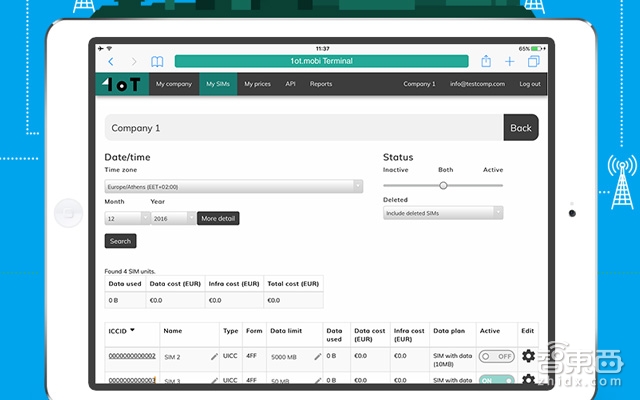This screenshot has height=400, width=640.
Task: Select the My SIMs tab
Action: coord(218,84)
